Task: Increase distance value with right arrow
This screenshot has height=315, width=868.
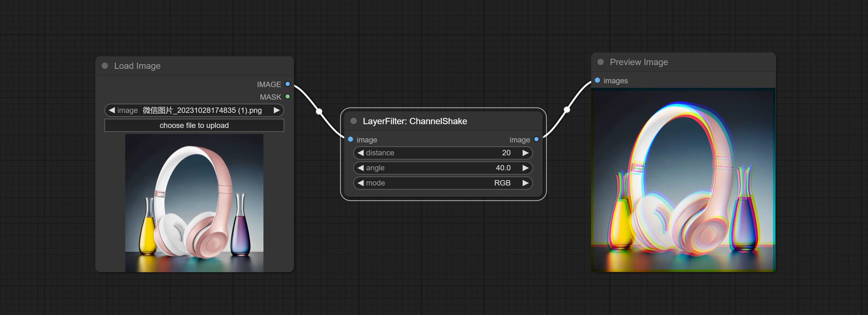Action: click(525, 153)
